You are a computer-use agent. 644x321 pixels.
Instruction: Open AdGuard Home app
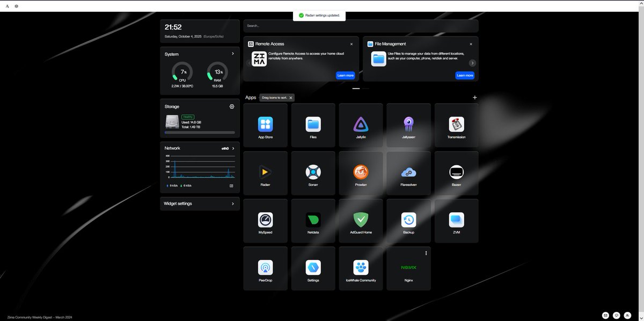tap(361, 221)
